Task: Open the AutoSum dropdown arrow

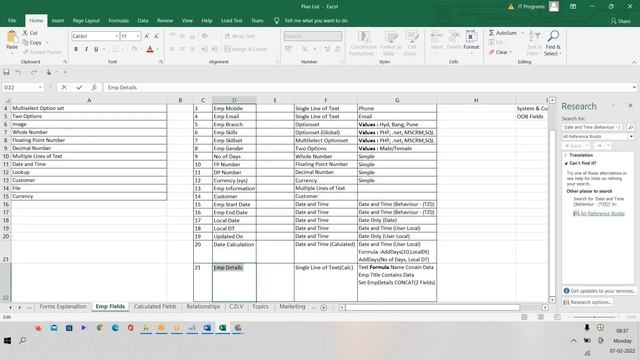Action: [x=522, y=33]
